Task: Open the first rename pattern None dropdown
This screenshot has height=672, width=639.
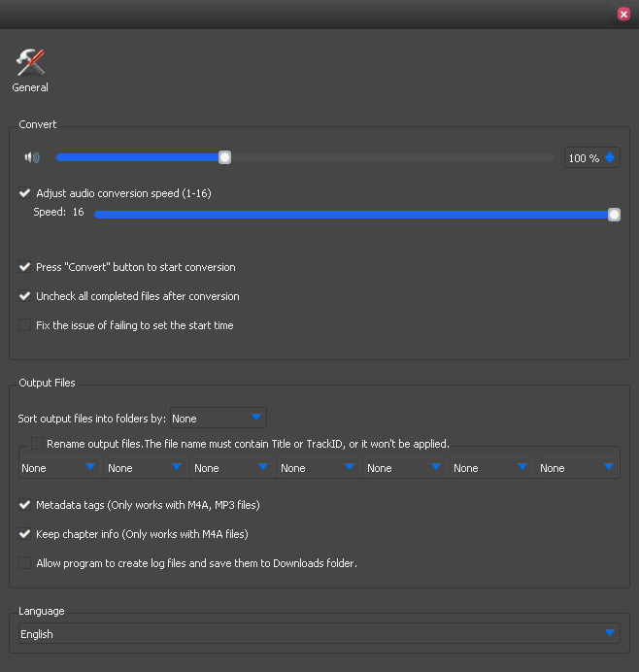Action: (59, 468)
